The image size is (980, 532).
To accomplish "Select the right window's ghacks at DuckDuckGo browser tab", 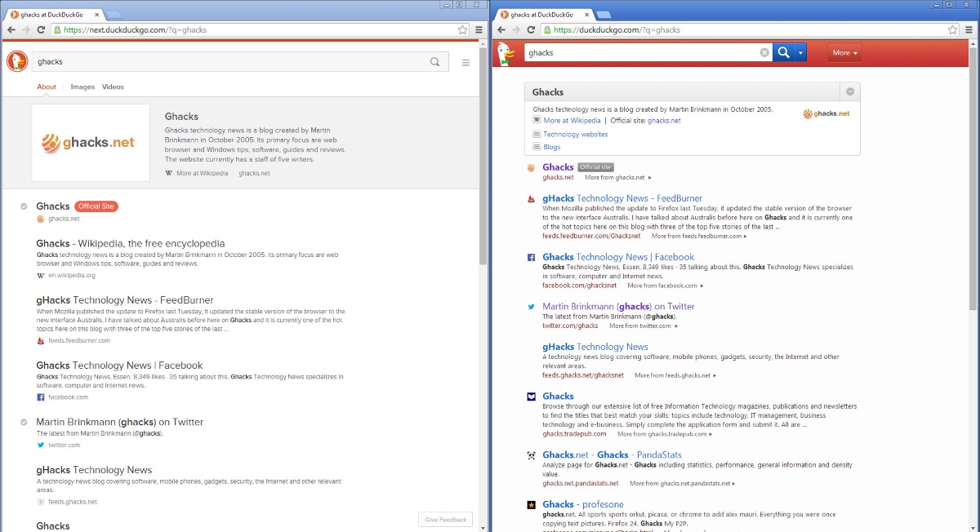I will (545, 15).
